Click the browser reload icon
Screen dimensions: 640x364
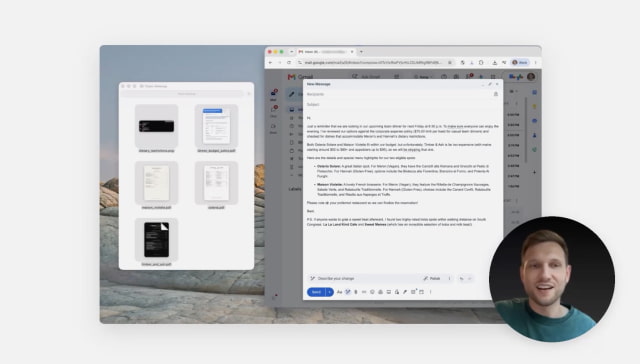tap(289, 62)
